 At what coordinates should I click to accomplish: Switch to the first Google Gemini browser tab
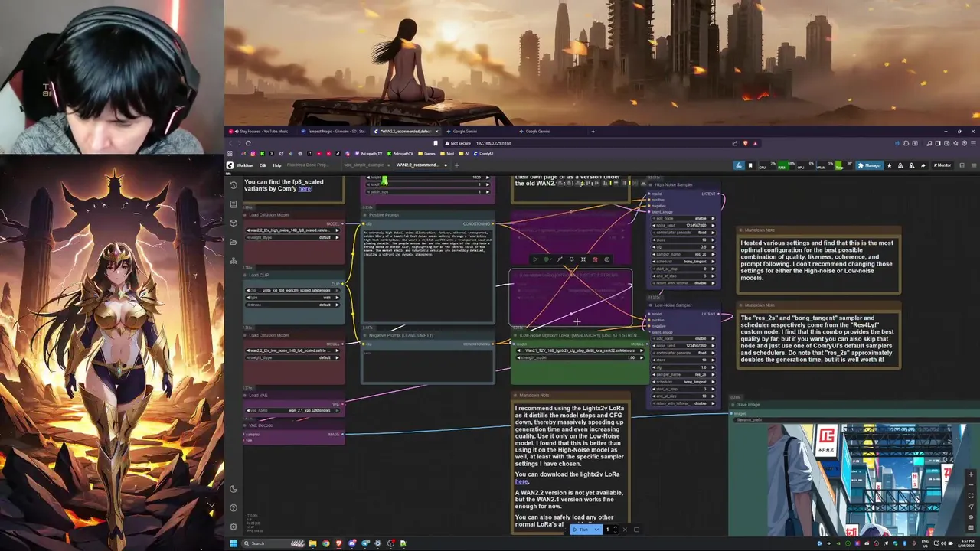click(465, 132)
